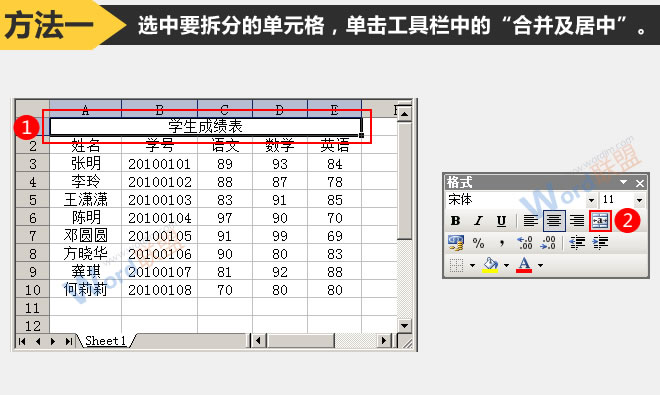
Task: Click the horizontal scrollbar right arrow
Action: pyautogui.click(x=383, y=341)
